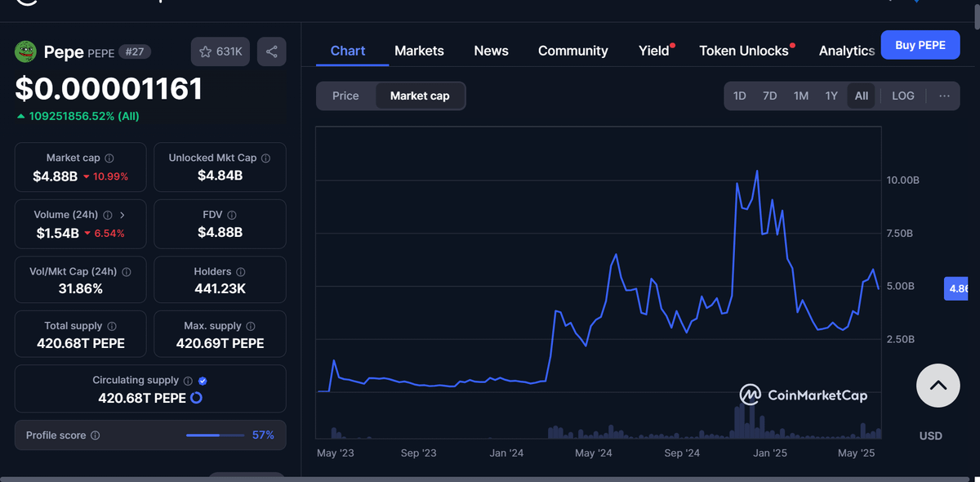The width and height of the screenshot is (980, 482).
Task: Add Pepe to watchlist with star button
Action: coord(220,51)
